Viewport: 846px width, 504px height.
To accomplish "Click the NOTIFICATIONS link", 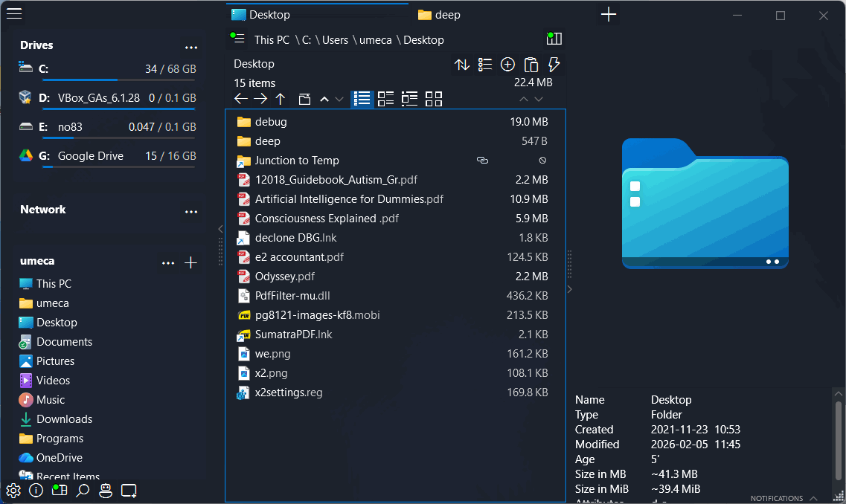I will point(778,498).
